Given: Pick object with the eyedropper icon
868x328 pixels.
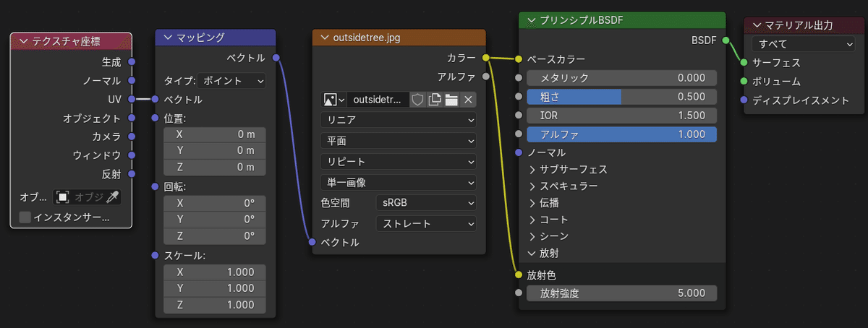Looking at the screenshot, I should click(x=113, y=197).
